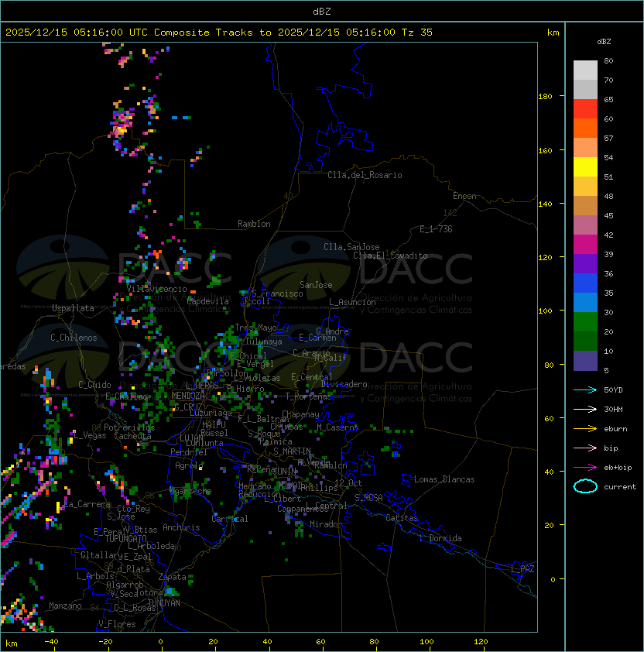Click the 'Mirador' place label

click(327, 524)
